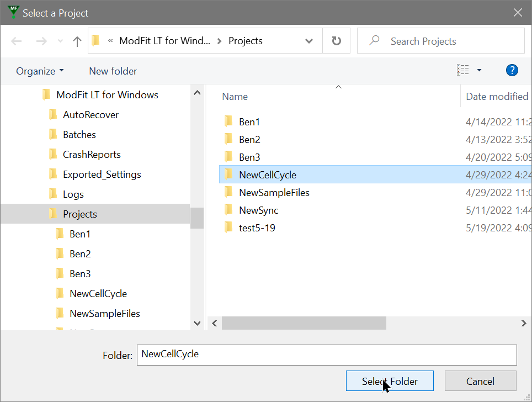The image size is (532, 402).
Task: Click the horizontal scrollbar in file list
Action: point(304,323)
